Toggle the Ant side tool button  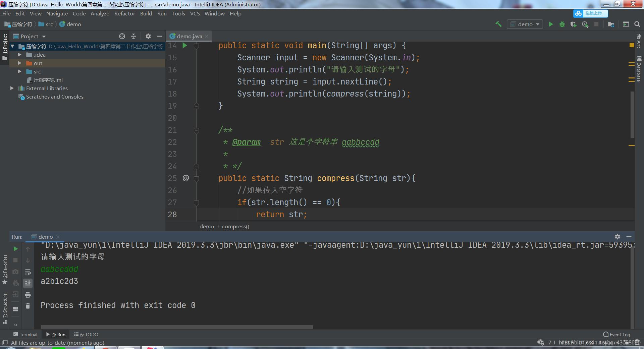639,41
